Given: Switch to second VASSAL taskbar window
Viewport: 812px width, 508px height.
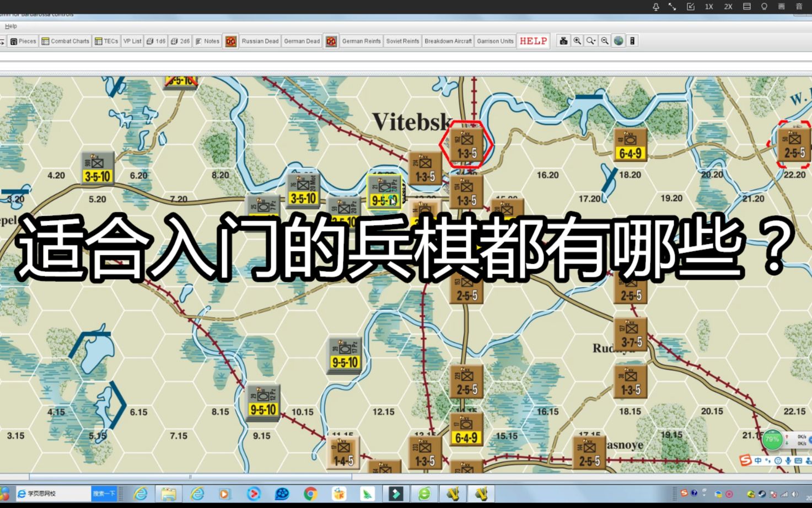Looking at the screenshot, I should coord(481,494).
